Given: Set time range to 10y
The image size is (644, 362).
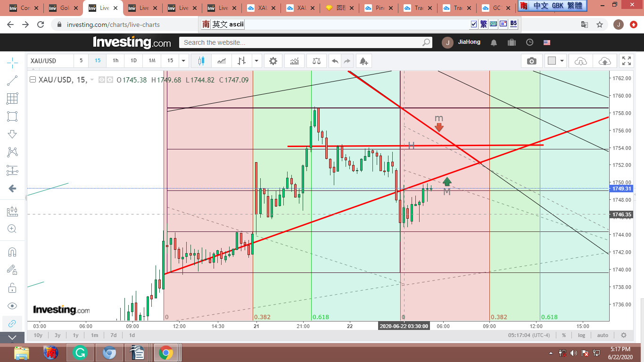Looking at the screenshot, I should tap(38, 335).
